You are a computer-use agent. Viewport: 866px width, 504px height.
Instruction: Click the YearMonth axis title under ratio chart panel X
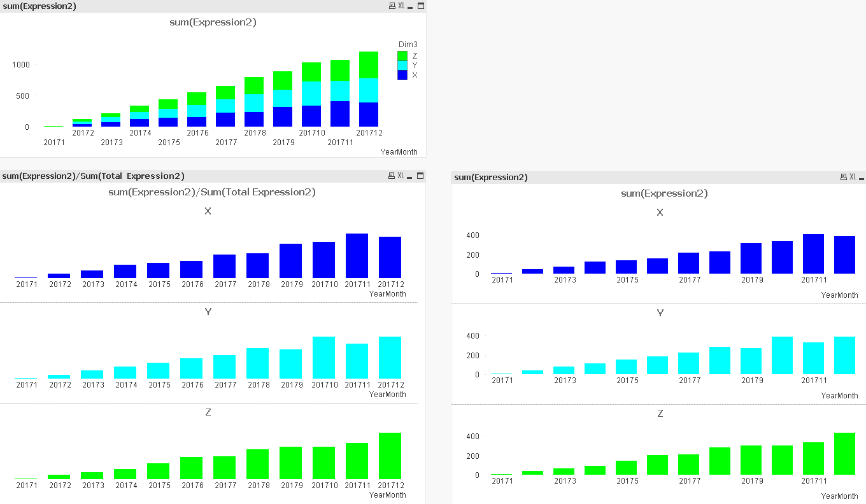pyautogui.click(x=387, y=294)
